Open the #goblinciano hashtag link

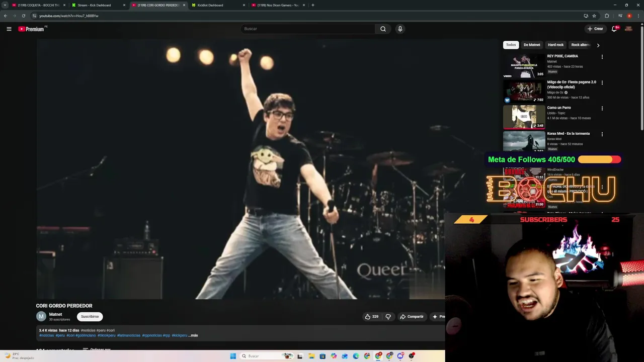tap(86, 335)
